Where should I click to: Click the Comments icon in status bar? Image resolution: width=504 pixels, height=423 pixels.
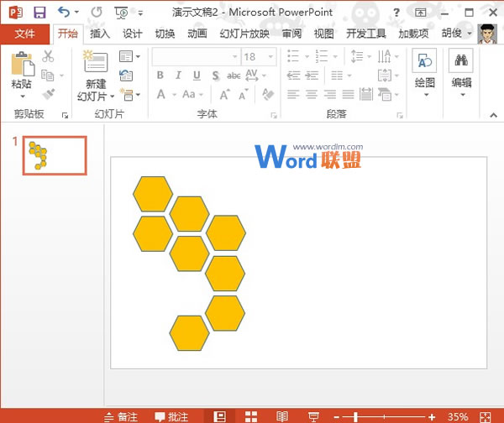click(171, 416)
